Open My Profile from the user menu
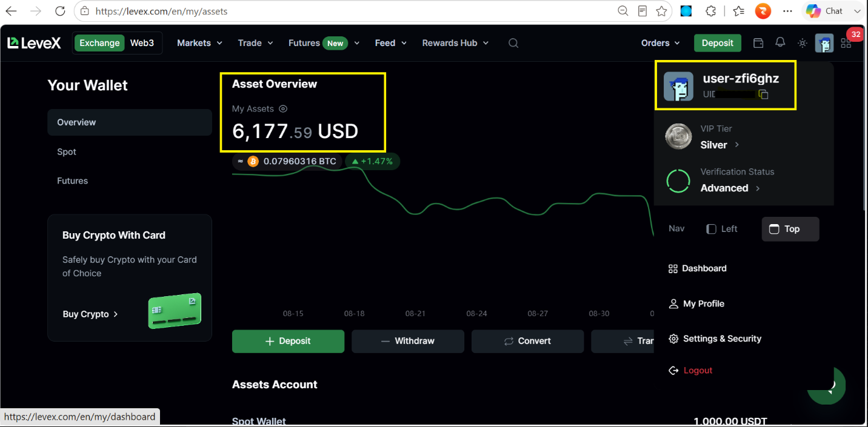 coord(696,303)
